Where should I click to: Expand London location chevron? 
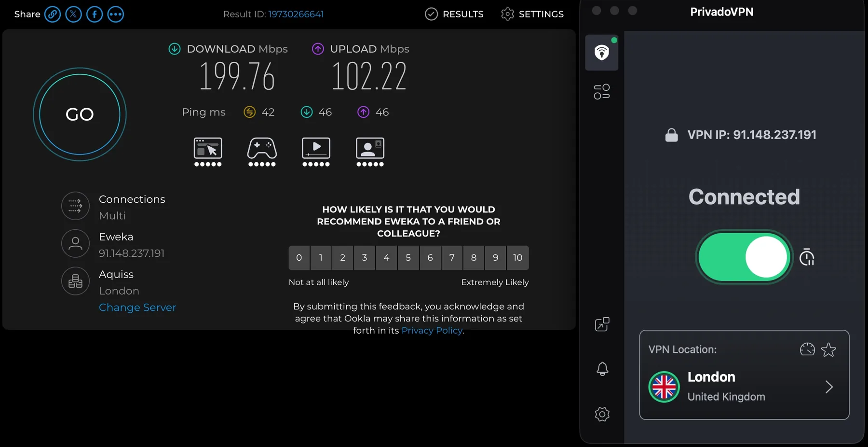pos(829,387)
